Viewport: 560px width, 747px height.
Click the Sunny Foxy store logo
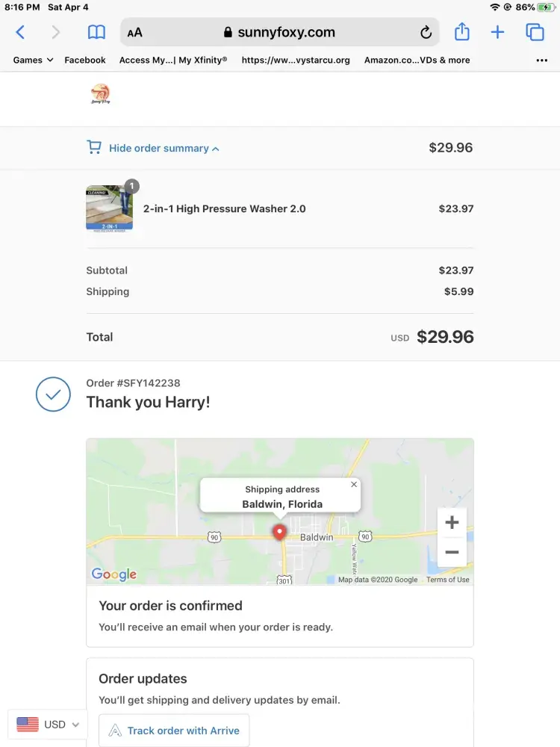(x=100, y=95)
